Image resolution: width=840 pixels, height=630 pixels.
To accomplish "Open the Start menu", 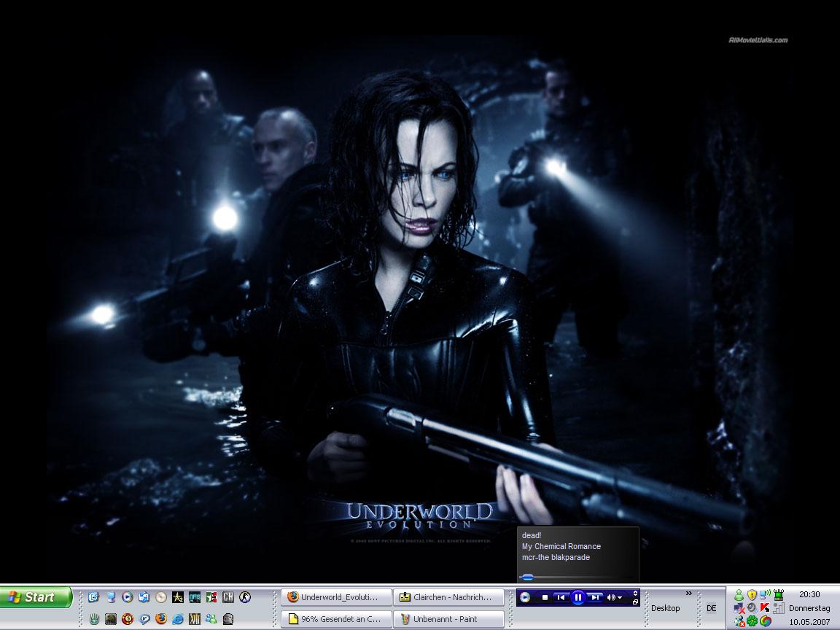I will (35, 597).
